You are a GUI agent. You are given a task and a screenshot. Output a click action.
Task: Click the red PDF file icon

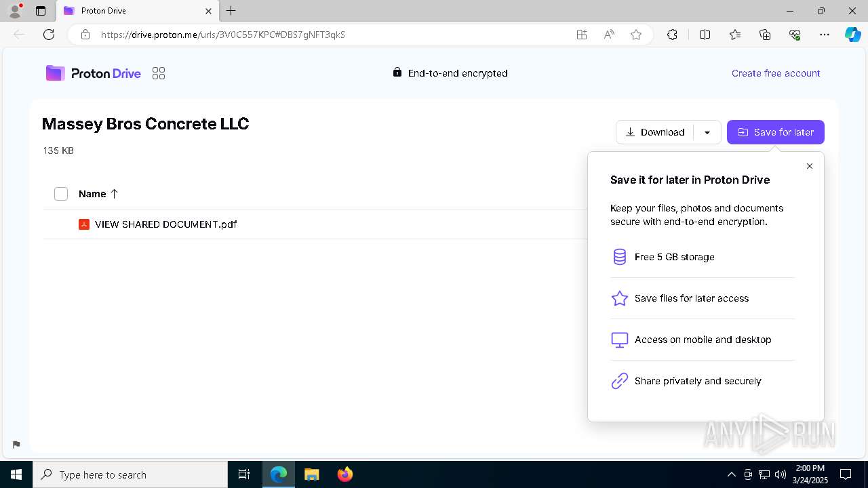pos(84,224)
